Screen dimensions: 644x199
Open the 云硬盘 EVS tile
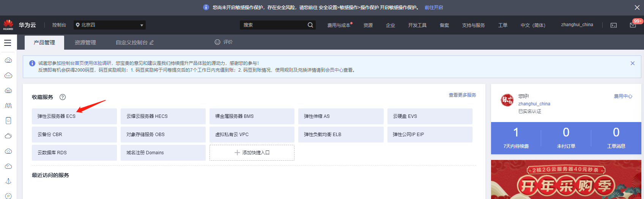pos(430,116)
